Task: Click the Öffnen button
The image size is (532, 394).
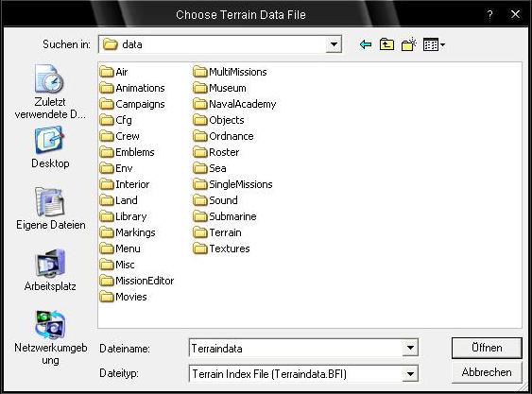Action: click(487, 348)
